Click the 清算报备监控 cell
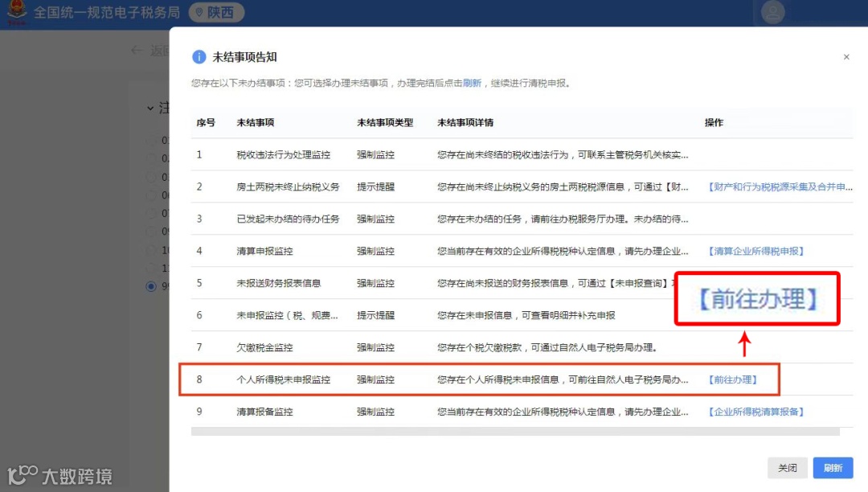868x492 pixels. tap(264, 412)
